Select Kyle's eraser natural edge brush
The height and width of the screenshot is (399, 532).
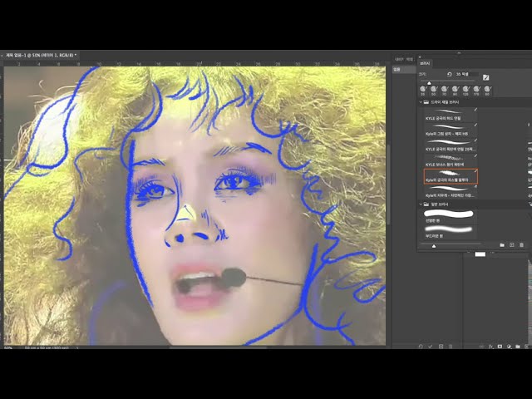pyautogui.click(x=451, y=192)
